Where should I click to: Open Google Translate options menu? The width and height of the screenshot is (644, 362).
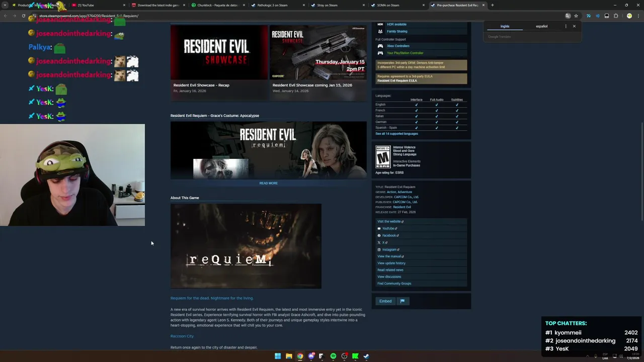566,26
